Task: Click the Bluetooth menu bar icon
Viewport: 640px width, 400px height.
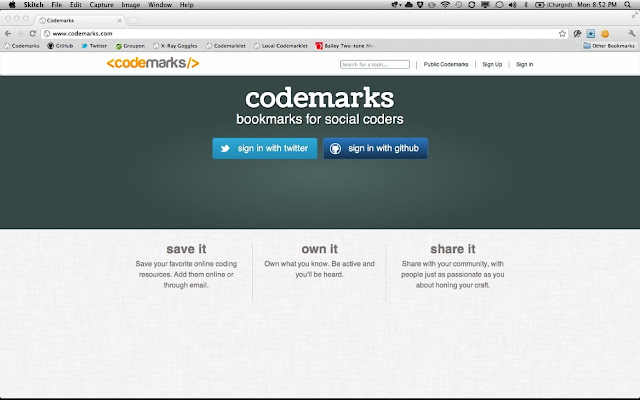Action: 526,5
